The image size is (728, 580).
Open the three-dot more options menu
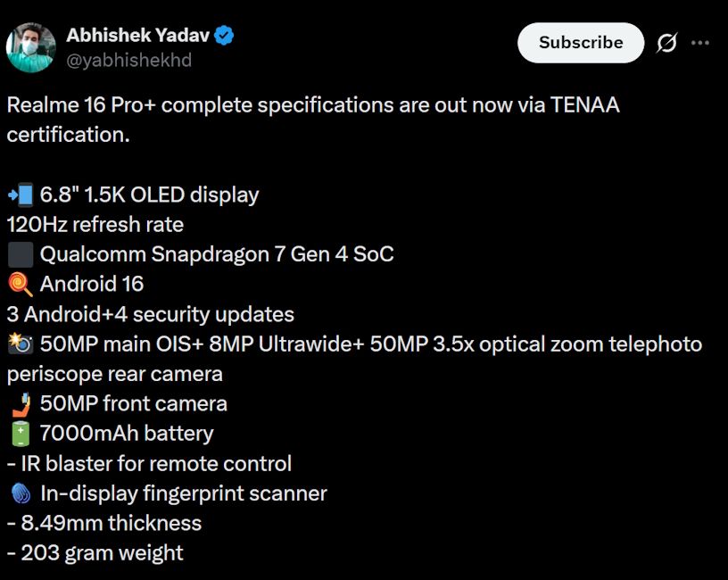(x=700, y=42)
